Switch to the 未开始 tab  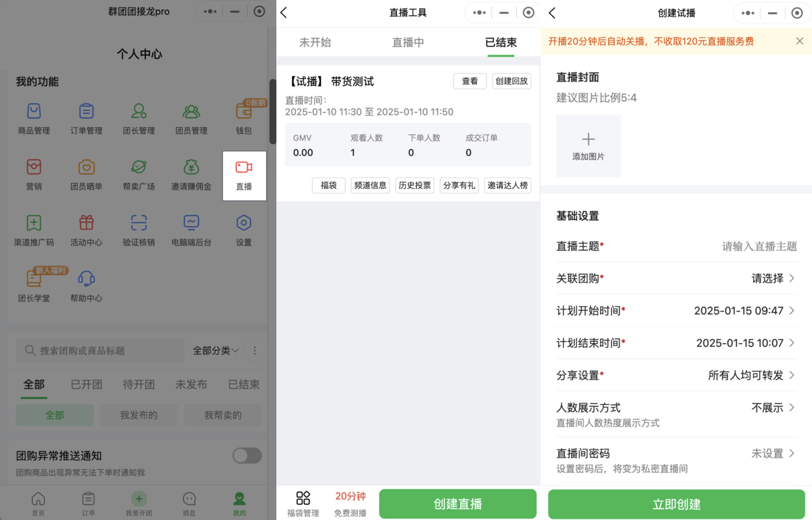(x=315, y=43)
